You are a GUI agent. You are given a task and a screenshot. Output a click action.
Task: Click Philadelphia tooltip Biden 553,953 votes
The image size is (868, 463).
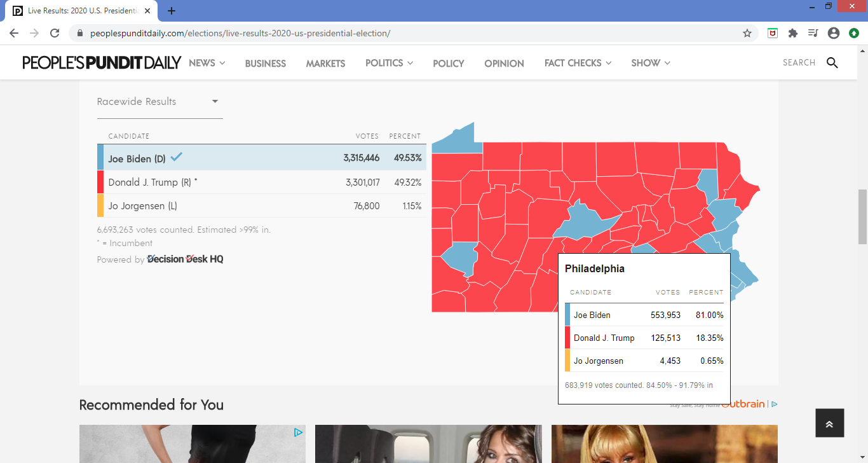pos(665,315)
